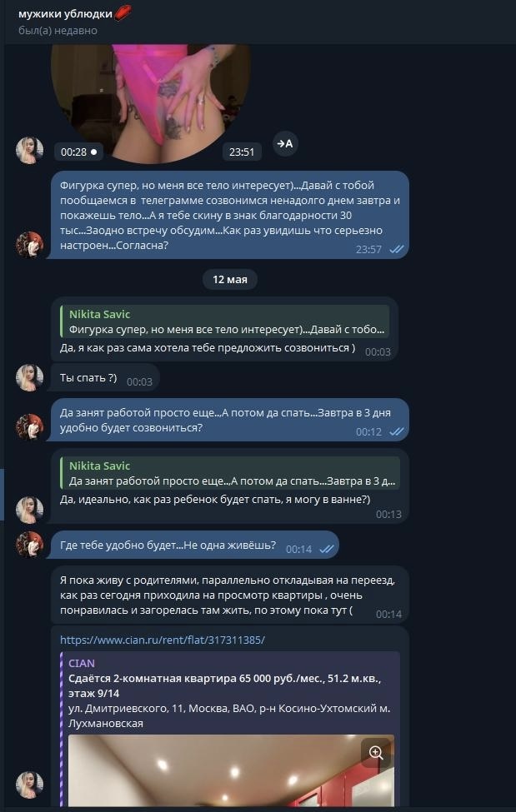Open chat profile from header title
Screen dimensions: 516x812
65,14
